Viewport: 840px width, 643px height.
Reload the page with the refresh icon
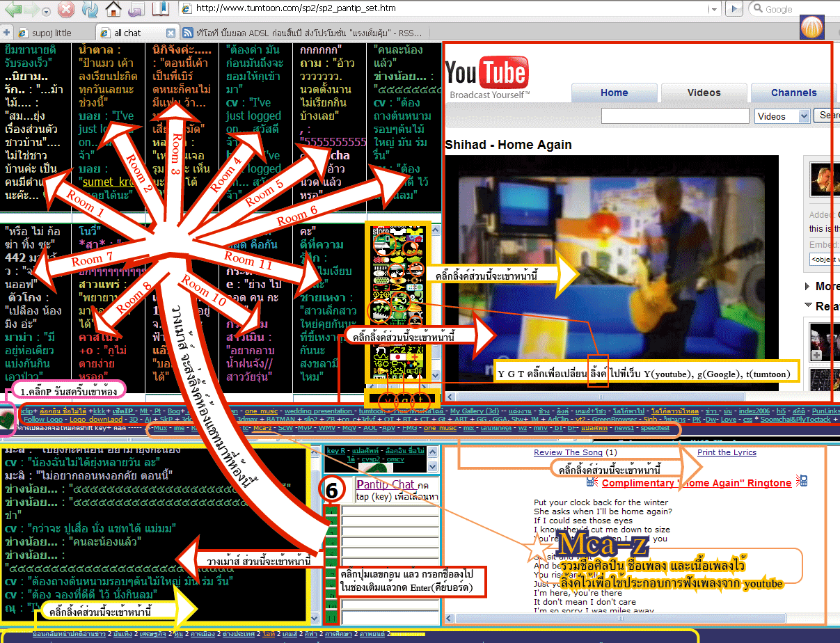click(x=90, y=10)
